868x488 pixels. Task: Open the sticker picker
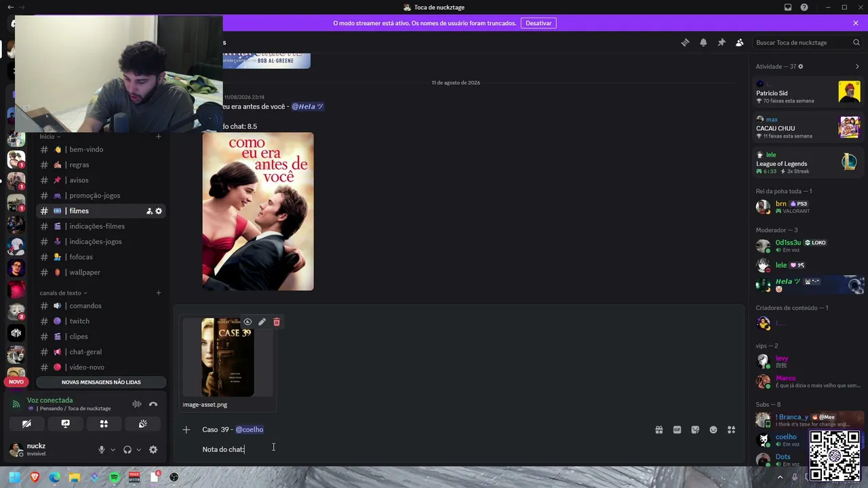[695, 430]
